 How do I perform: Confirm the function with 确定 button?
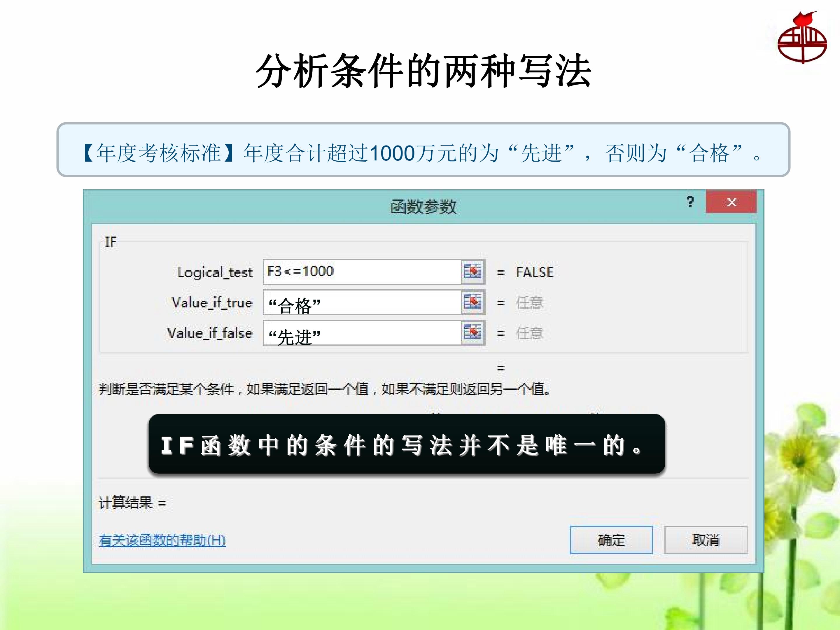tap(611, 540)
